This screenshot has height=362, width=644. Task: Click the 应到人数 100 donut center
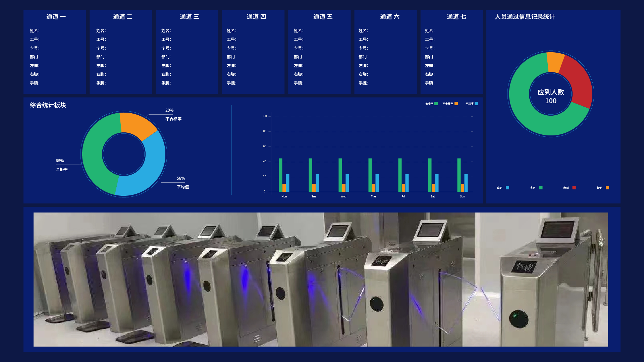[x=550, y=96]
